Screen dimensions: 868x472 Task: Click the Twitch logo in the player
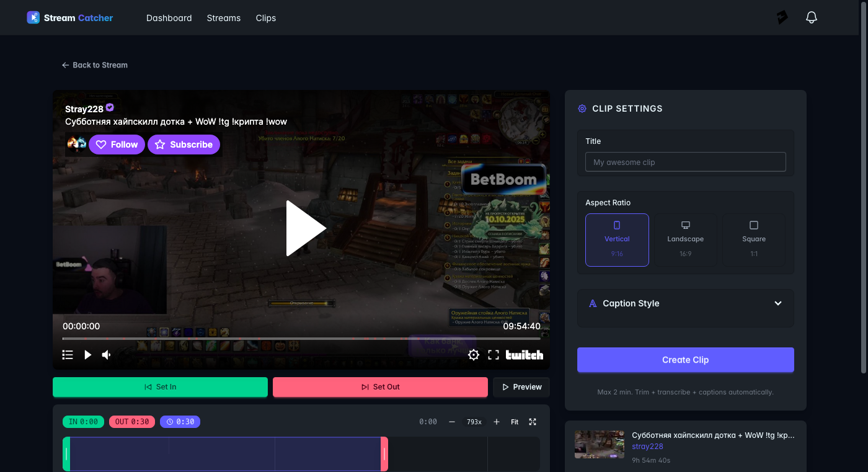(x=524, y=355)
